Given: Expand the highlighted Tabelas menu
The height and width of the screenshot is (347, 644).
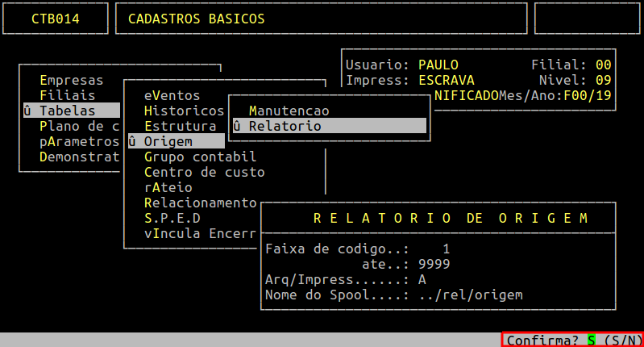Looking at the screenshot, I should (72, 111).
